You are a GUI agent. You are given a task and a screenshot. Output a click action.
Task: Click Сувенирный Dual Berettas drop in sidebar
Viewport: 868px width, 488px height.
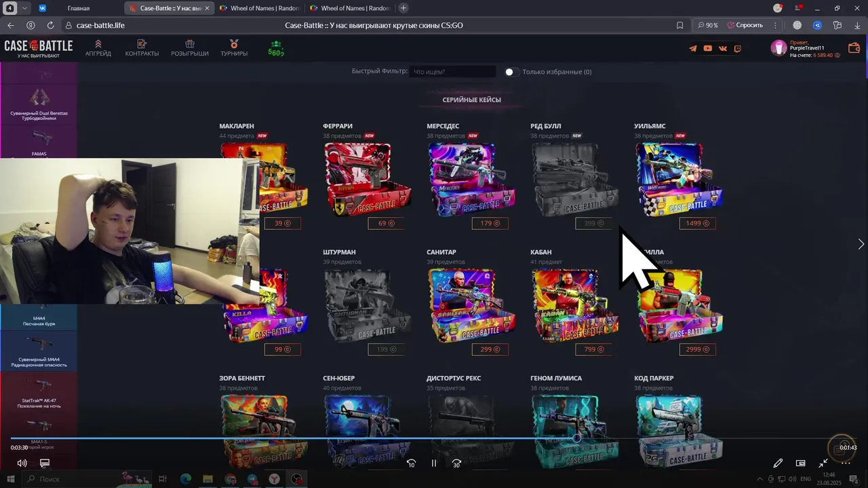point(39,104)
